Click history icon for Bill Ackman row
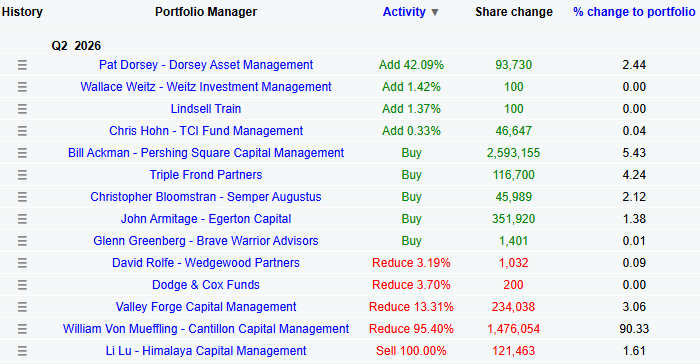 pyautogui.click(x=22, y=153)
